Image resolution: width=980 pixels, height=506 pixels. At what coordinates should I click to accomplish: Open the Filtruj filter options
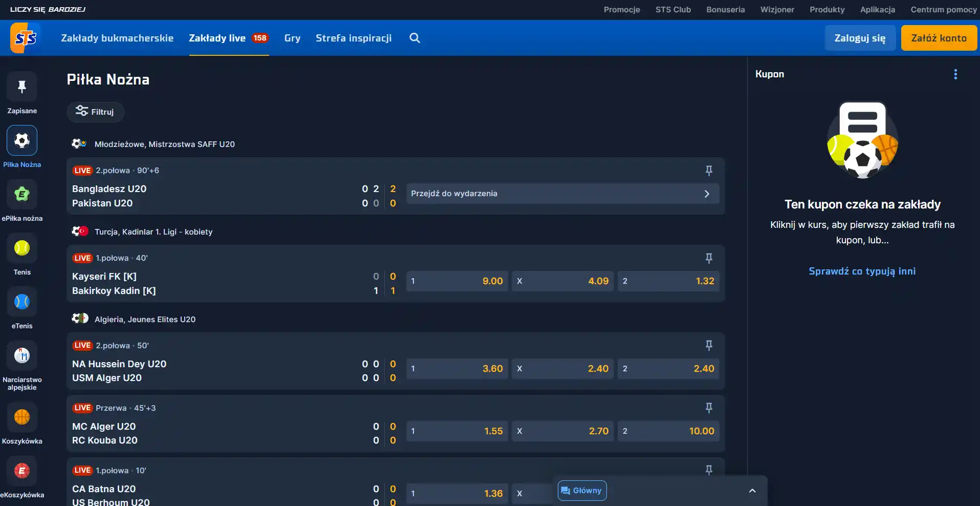click(95, 112)
